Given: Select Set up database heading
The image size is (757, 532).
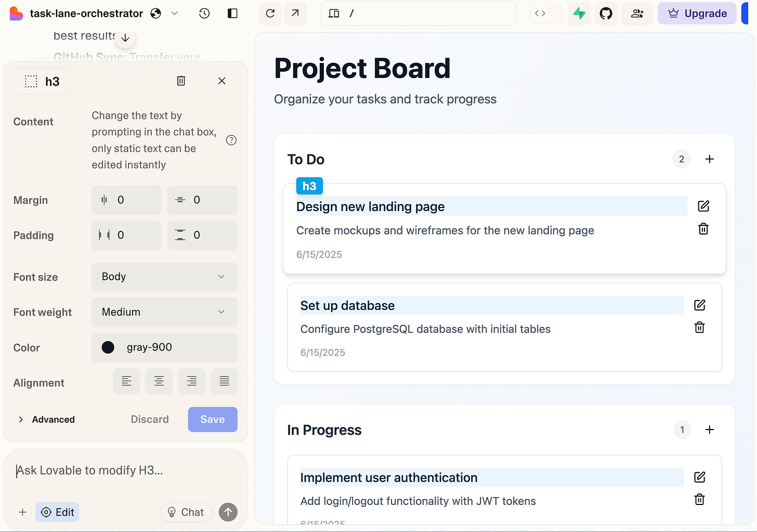Looking at the screenshot, I should coord(347,306).
